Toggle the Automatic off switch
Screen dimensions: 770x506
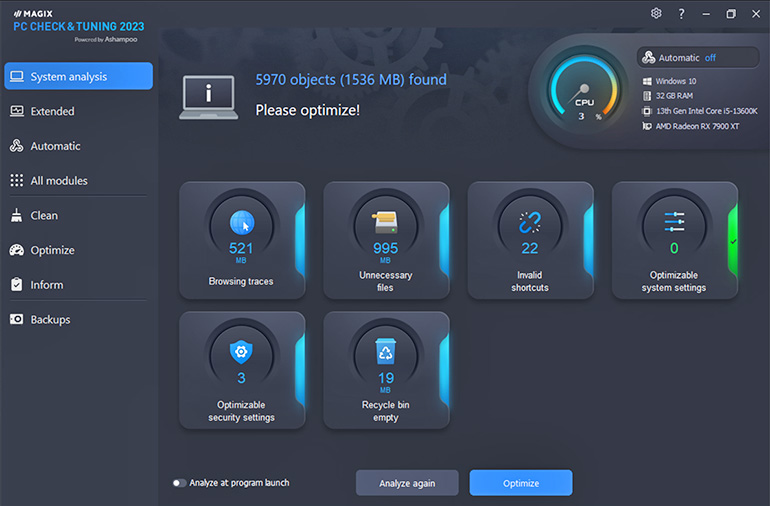tap(698, 57)
